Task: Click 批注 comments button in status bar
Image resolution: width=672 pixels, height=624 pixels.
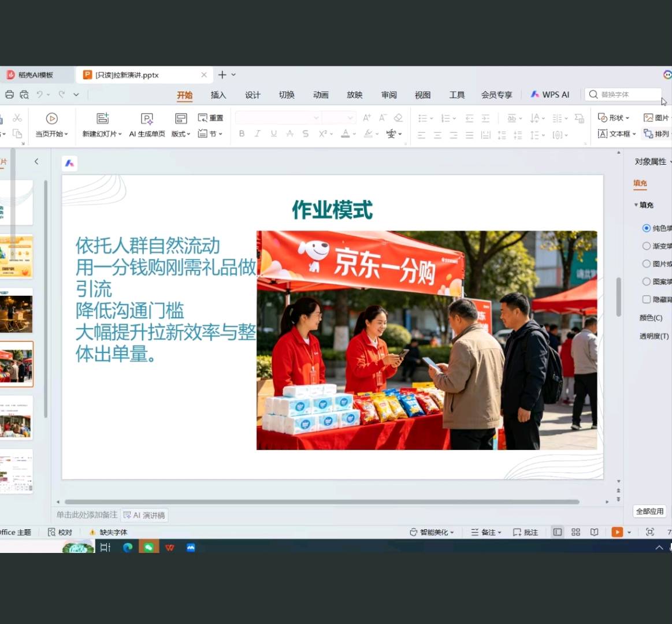Action: 525,532
